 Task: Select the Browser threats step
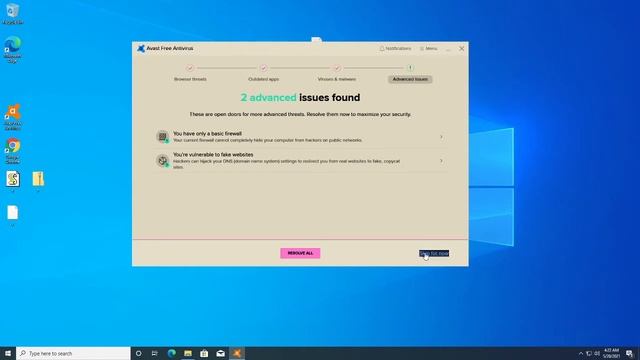tap(190, 79)
